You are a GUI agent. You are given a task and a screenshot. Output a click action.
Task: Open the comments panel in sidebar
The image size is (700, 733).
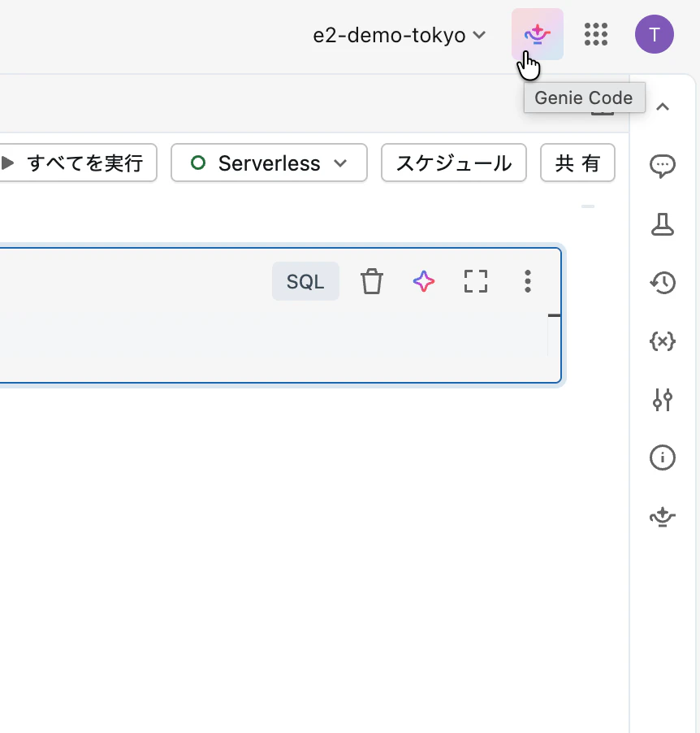pyautogui.click(x=663, y=166)
